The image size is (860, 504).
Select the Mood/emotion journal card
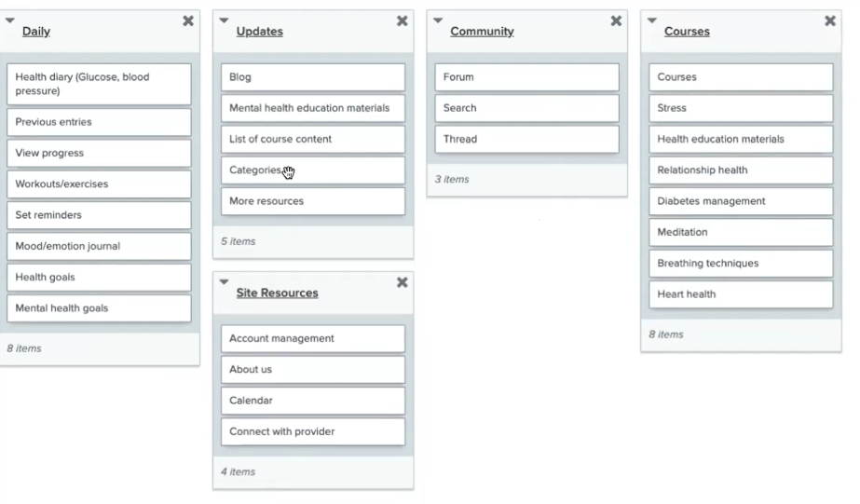click(x=100, y=246)
